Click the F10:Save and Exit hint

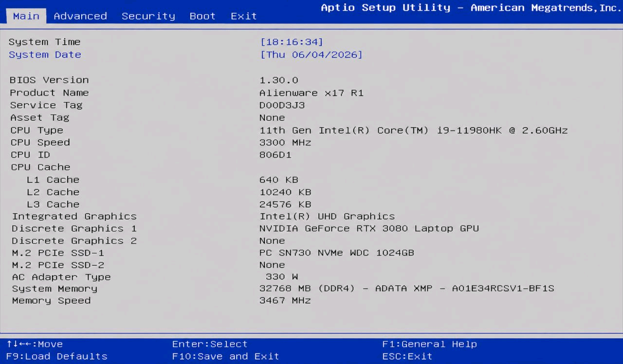[x=225, y=356]
